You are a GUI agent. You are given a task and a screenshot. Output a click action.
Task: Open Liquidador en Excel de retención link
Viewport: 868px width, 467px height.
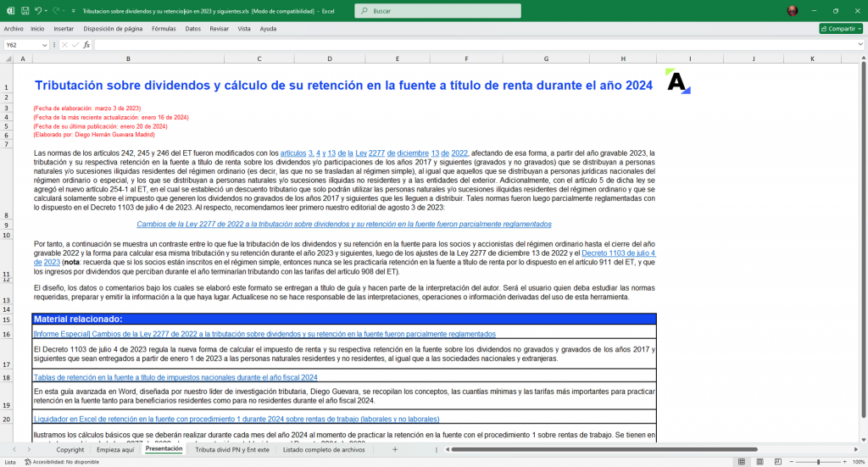point(236,419)
